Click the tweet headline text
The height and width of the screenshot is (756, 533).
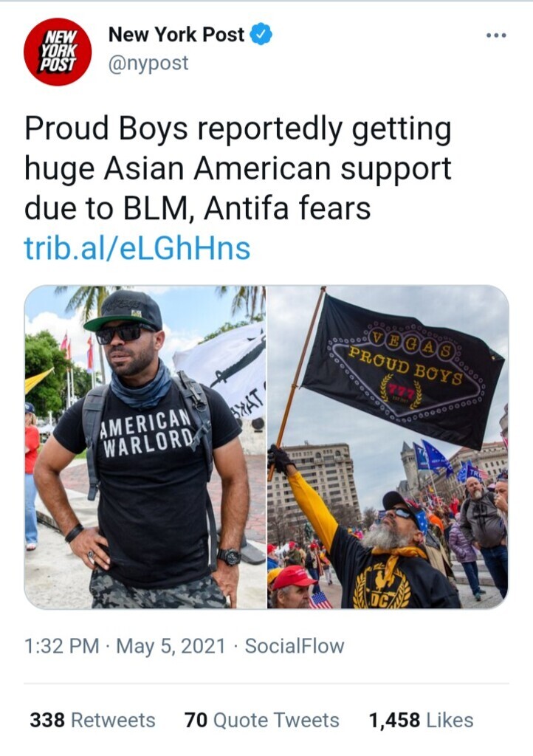tap(238, 169)
